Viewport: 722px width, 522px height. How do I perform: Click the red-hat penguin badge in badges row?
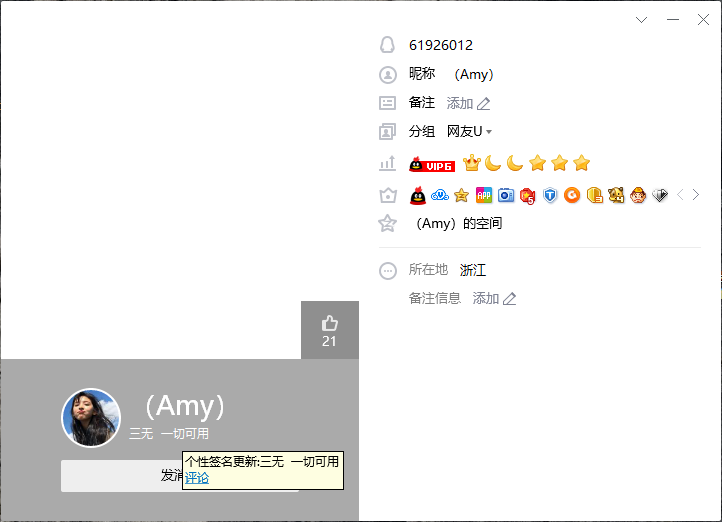pyautogui.click(x=418, y=196)
